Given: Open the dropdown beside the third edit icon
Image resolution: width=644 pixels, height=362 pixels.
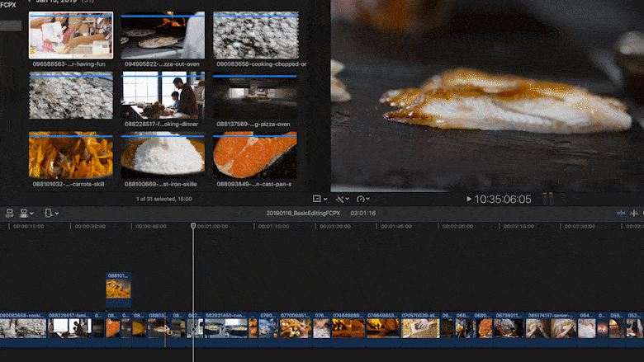Looking at the screenshot, I should tap(57, 214).
